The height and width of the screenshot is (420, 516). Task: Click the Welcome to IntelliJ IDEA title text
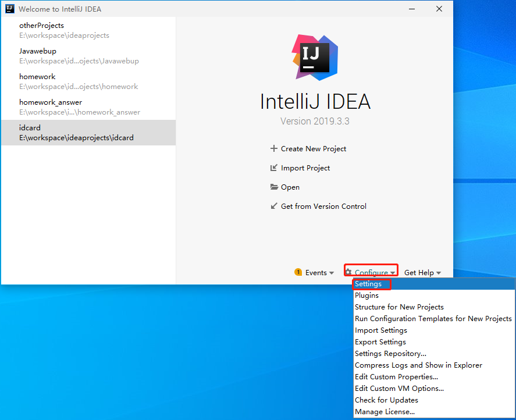pyautogui.click(x=60, y=9)
